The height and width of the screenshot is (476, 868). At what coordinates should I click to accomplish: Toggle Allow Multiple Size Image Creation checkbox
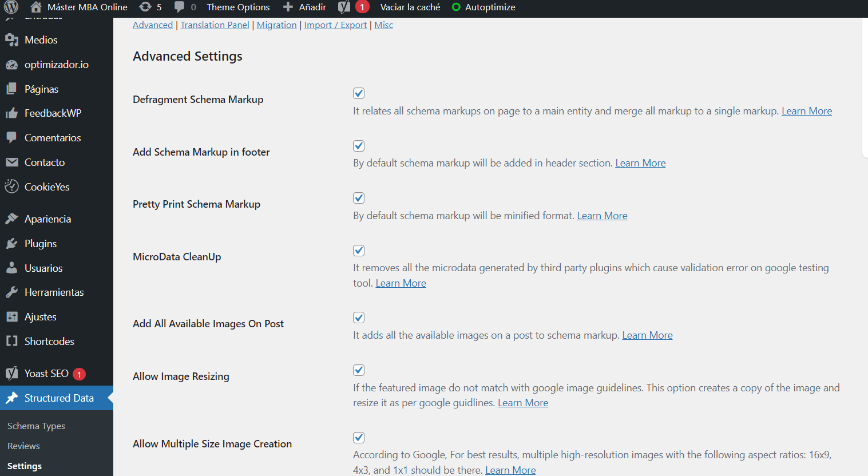tap(359, 438)
